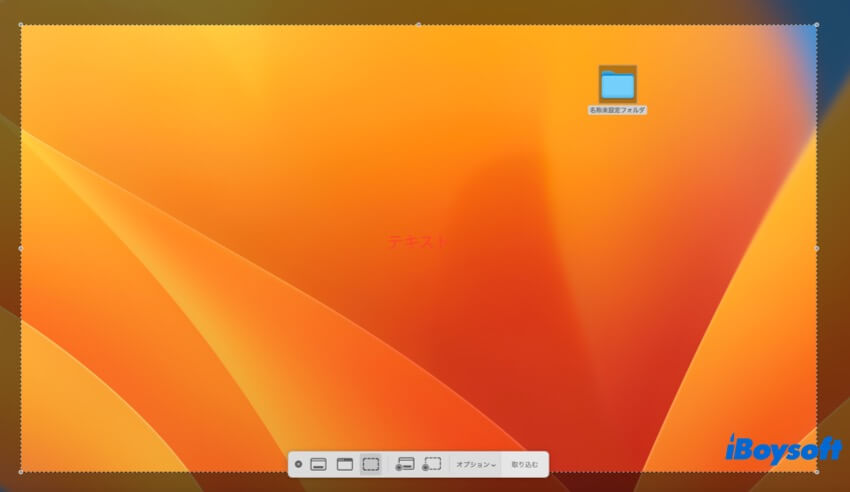850x492 pixels.
Task: Click the 取り込む capture button
Action: tap(525, 464)
